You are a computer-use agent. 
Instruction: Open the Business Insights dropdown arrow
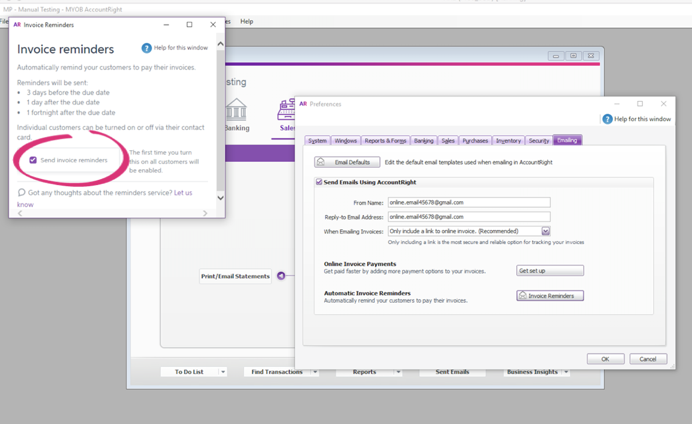coord(566,372)
